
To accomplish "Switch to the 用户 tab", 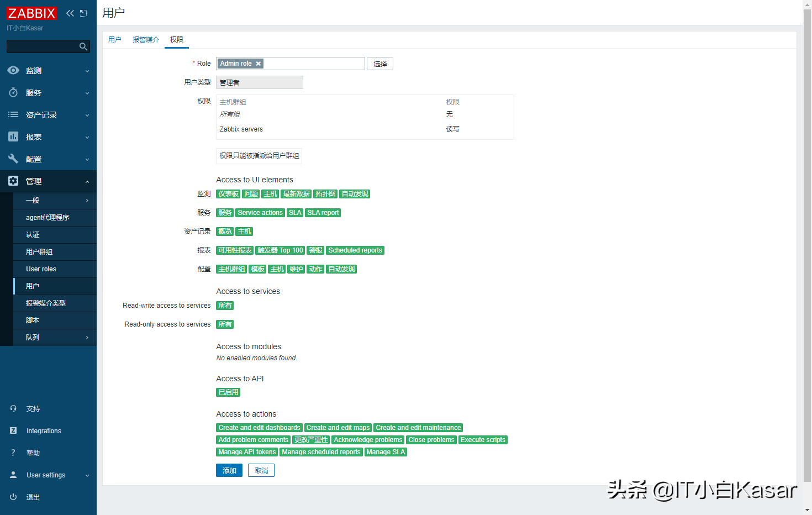I will pyautogui.click(x=115, y=40).
